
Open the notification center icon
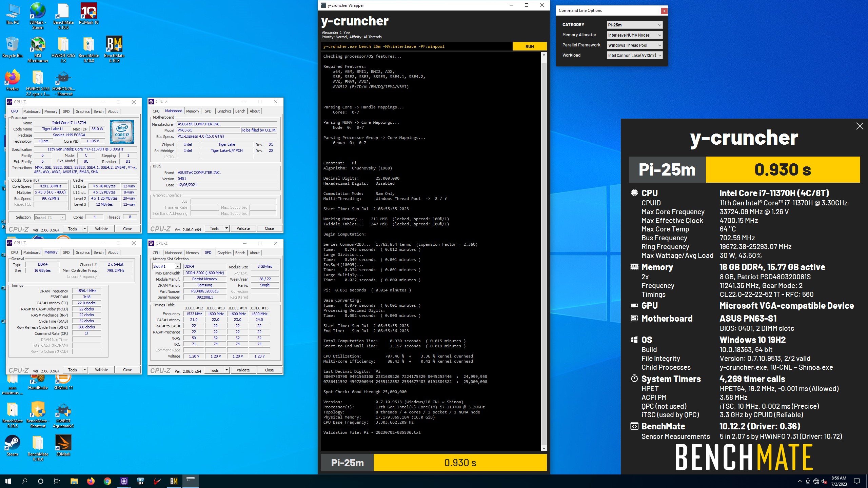click(x=857, y=481)
